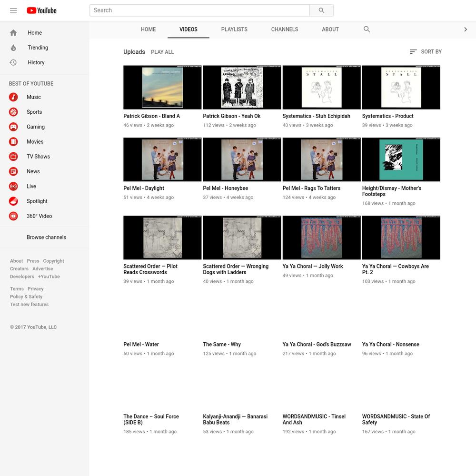Click into the Search input field

click(x=199, y=10)
